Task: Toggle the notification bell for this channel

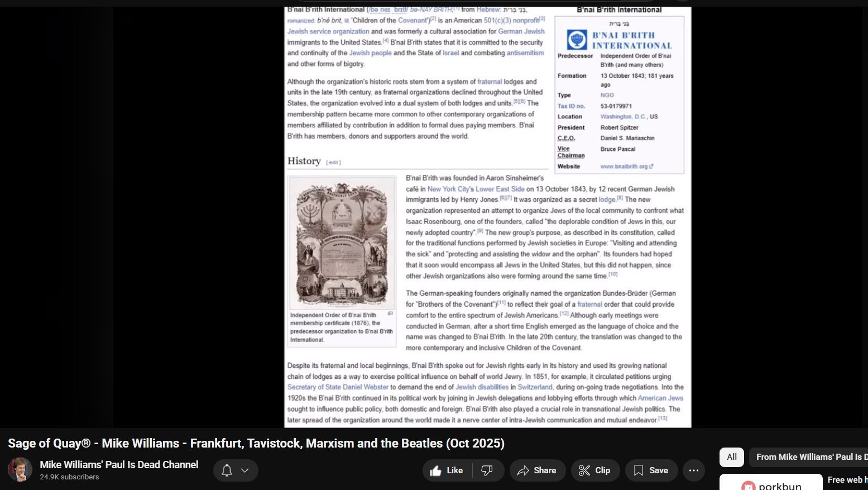Action: [227, 470]
